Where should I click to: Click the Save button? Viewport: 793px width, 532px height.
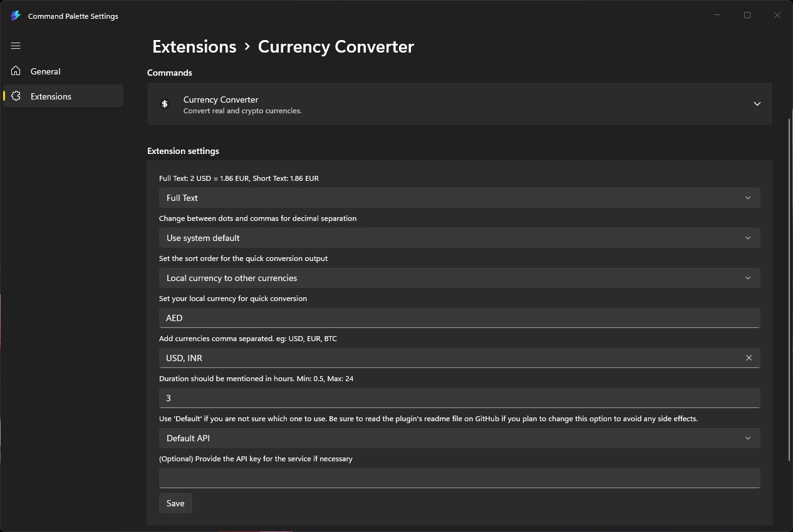tap(175, 503)
